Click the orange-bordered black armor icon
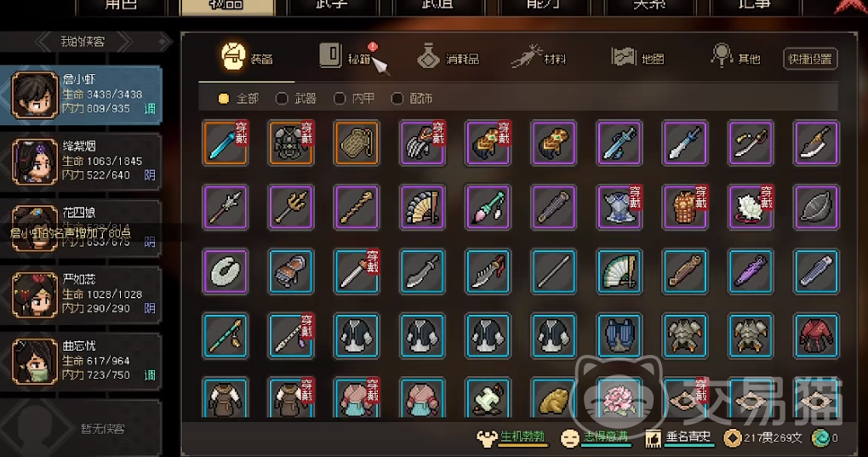Image resolution: width=868 pixels, height=457 pixels. [x=291, y=143]
